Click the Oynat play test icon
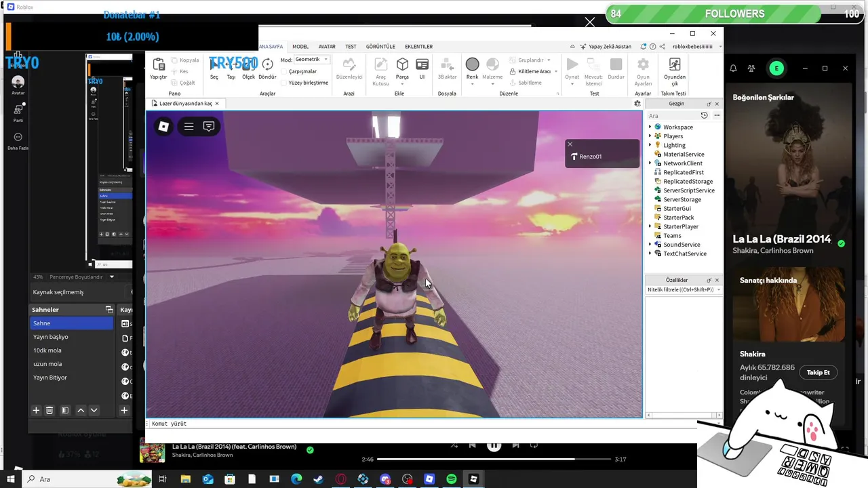The width and height of the screenshot is (868, 488). 572,64
